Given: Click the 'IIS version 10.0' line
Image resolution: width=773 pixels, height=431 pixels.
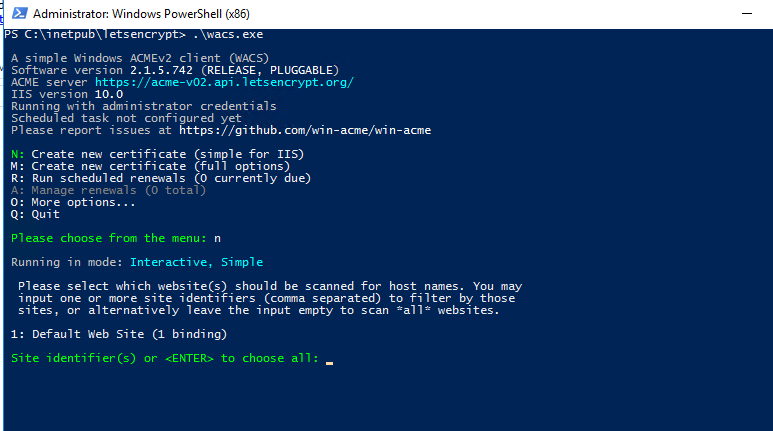Looking at the screenshot, I should click(67, 94).
